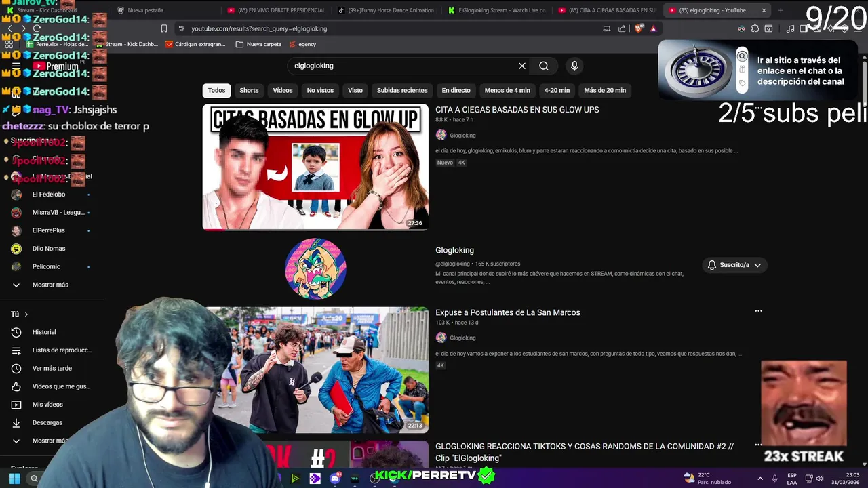Viewport: 868px width, 488px height.
Task: Open more options for the TikToks clip video
Action: point(758,445)
